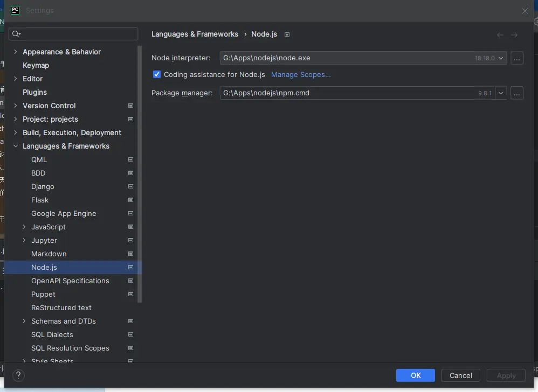
Task: Open help with the question mark icon
Action: 18,375
